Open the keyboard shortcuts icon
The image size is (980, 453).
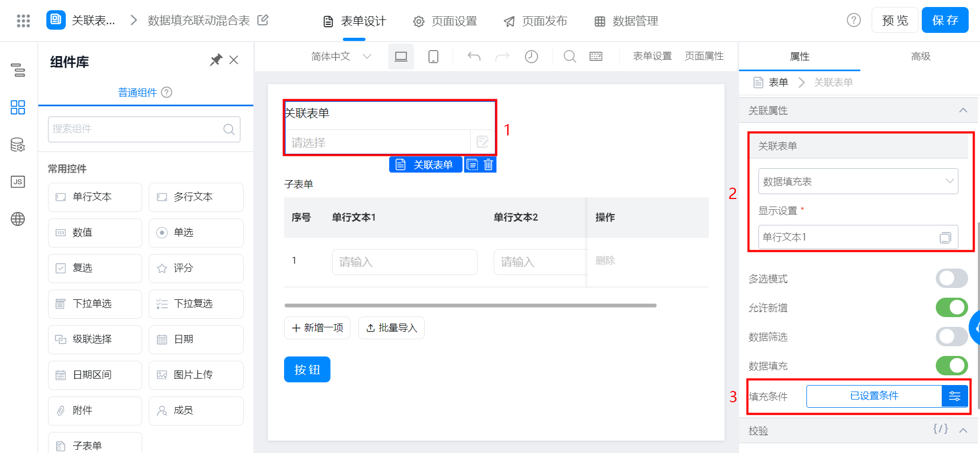click(596, 57)
